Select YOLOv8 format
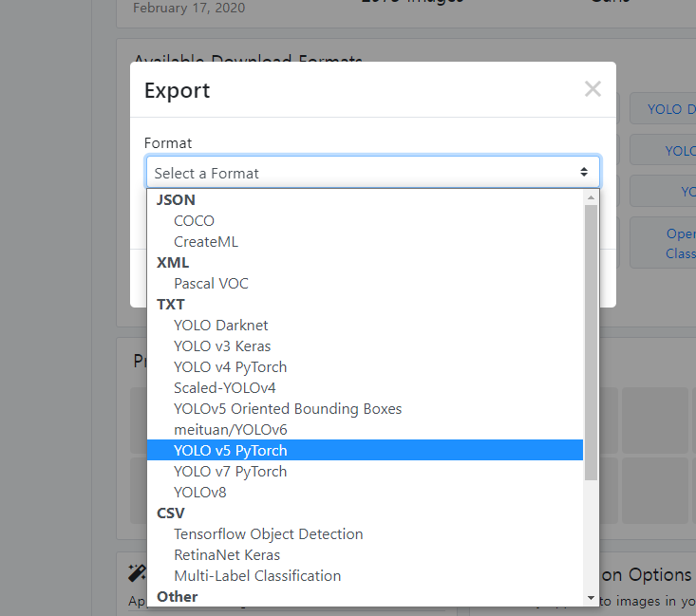The image size is (696, 616). [365, 492]
